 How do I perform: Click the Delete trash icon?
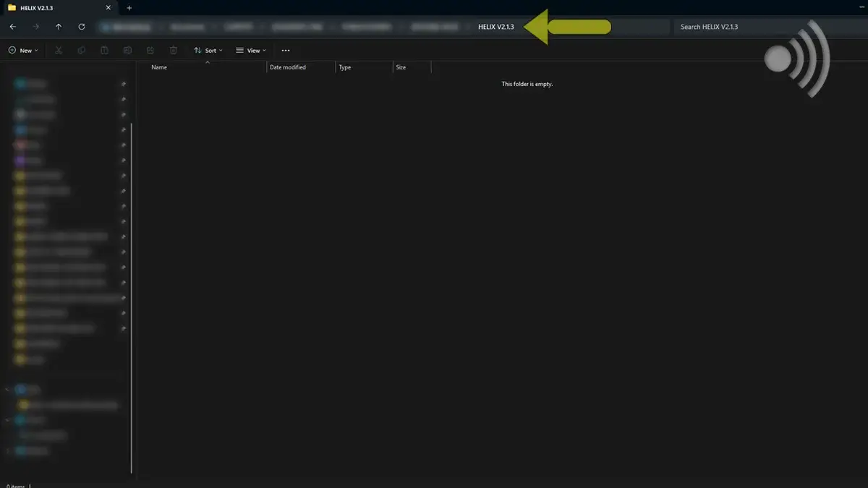174,51
